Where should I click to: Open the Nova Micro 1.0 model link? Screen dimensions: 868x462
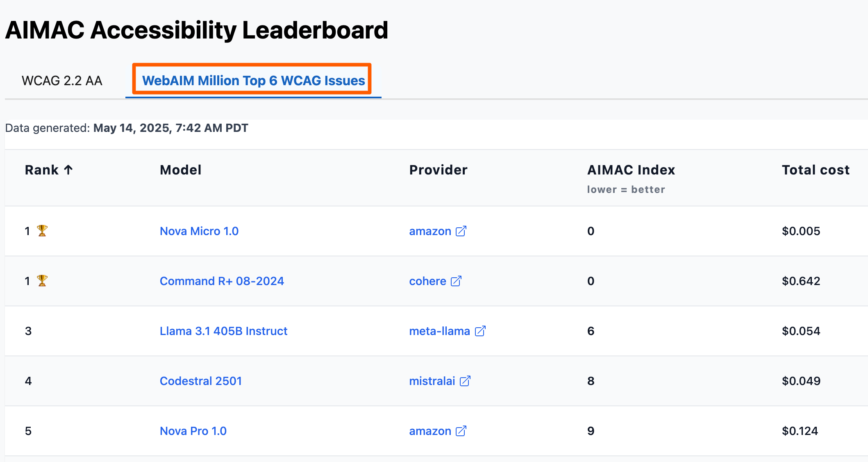tap(199, 231)
